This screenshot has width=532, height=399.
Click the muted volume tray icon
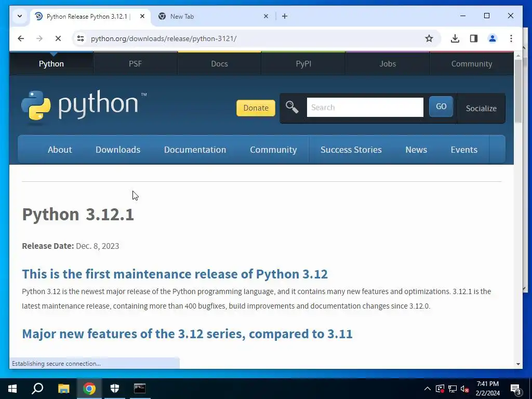464,389
